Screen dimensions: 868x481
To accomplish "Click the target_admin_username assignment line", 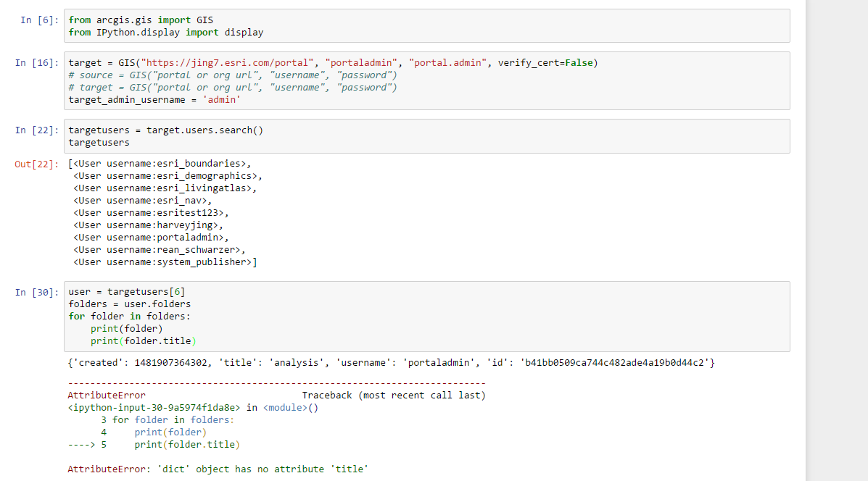I will tap(154, 100).
